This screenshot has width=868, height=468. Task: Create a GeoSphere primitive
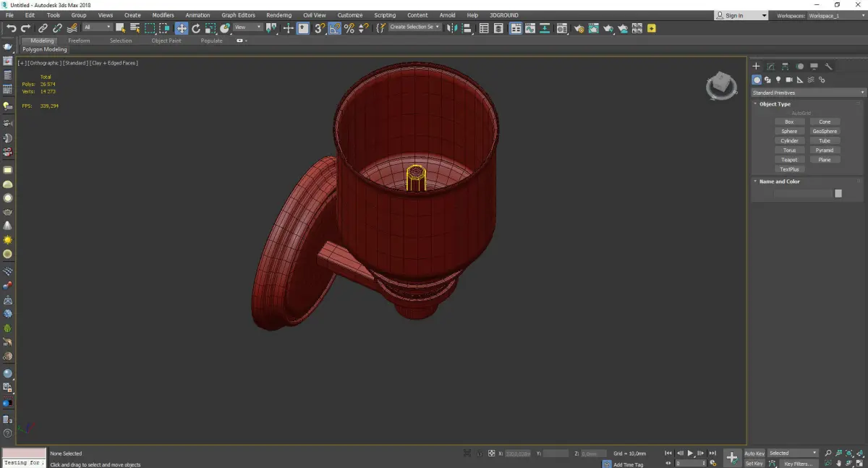click(x=825, y=132)
